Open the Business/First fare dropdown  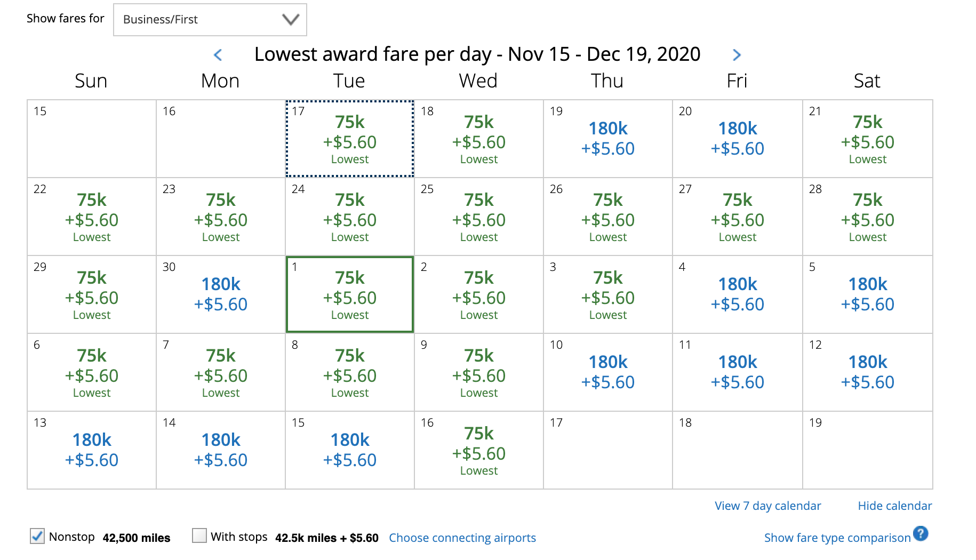coord(210,20)
